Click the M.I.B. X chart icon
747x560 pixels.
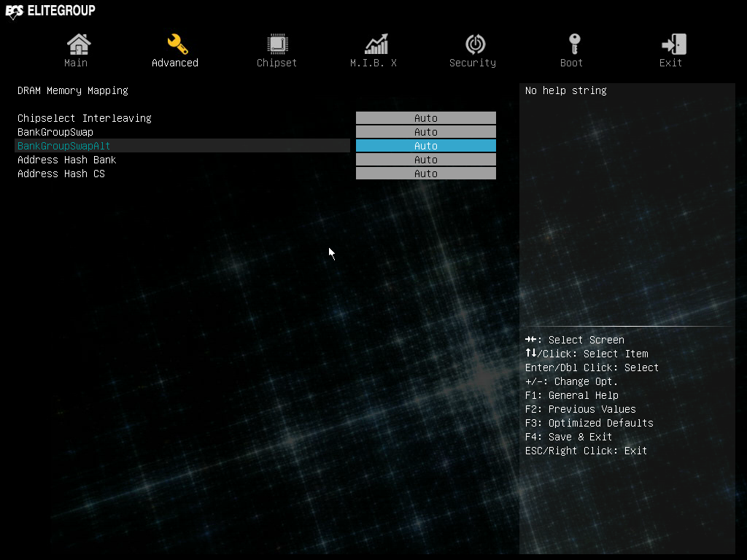click(x=376, y=44)
